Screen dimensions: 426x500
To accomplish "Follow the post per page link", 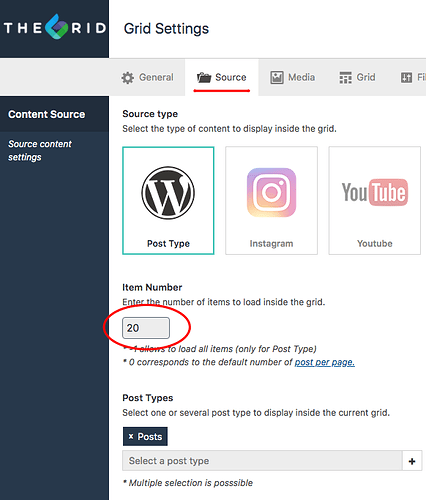I will 325,362.
